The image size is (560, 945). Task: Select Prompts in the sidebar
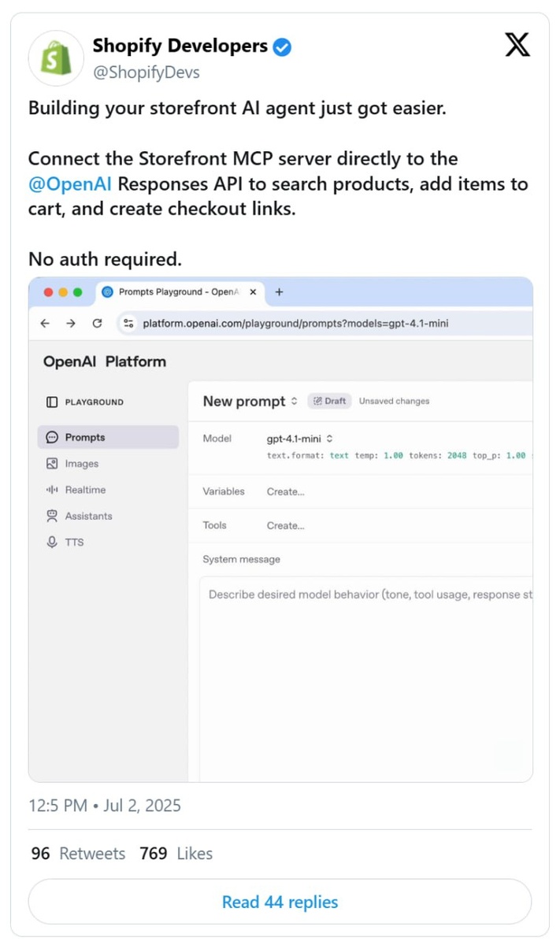click(108, 437)
